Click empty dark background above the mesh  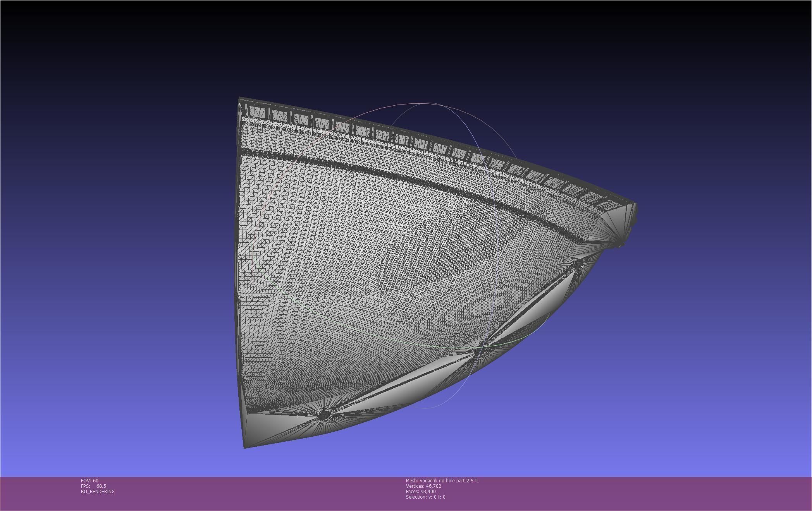click(387, 46)
